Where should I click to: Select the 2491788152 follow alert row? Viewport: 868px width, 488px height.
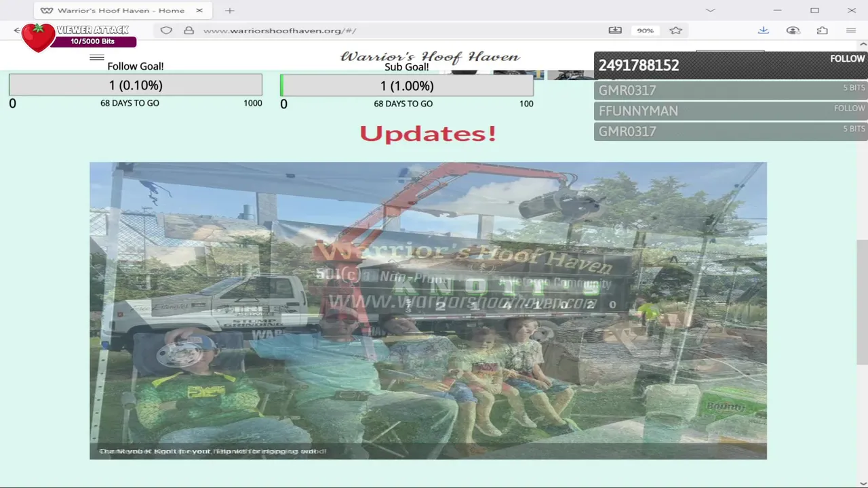731,66
